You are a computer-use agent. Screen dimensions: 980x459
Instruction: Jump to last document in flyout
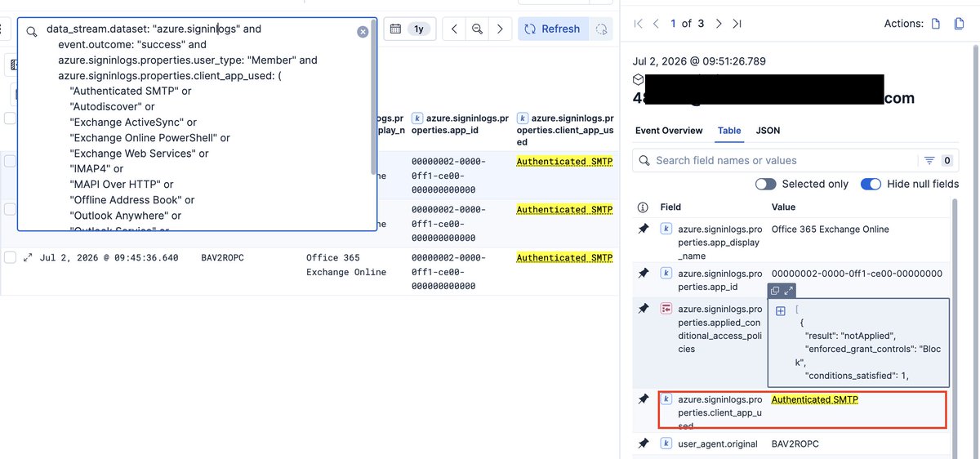point(737,24)
